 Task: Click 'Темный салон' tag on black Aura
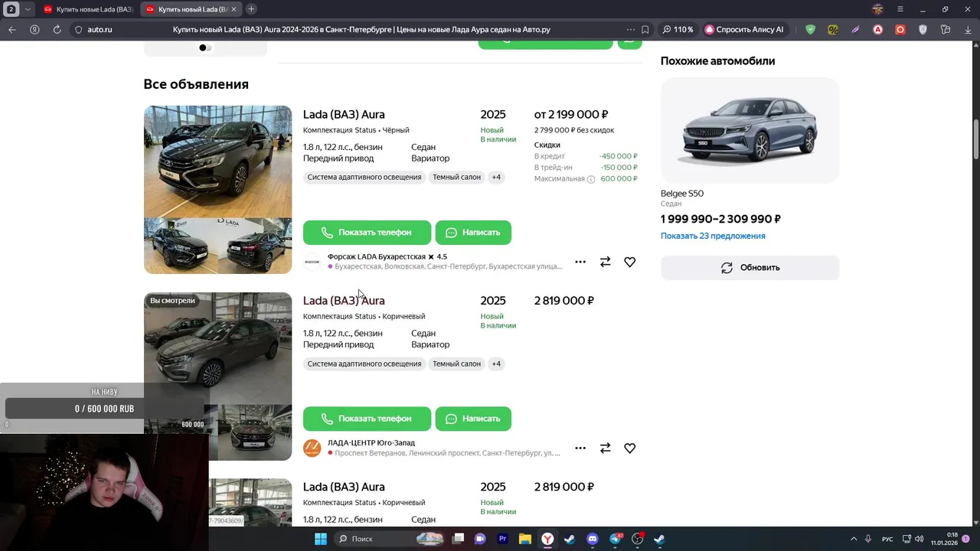pos(456,178)
